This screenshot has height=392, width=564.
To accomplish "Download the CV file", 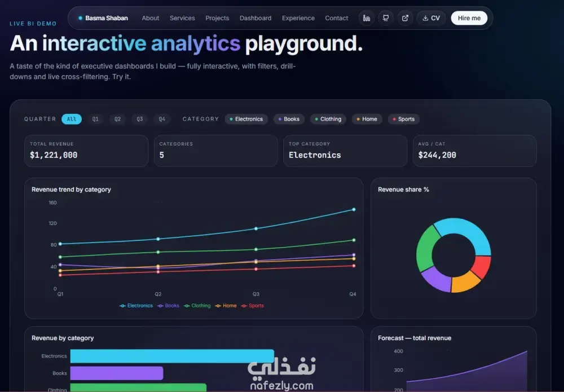I will (x=431, y=18).
